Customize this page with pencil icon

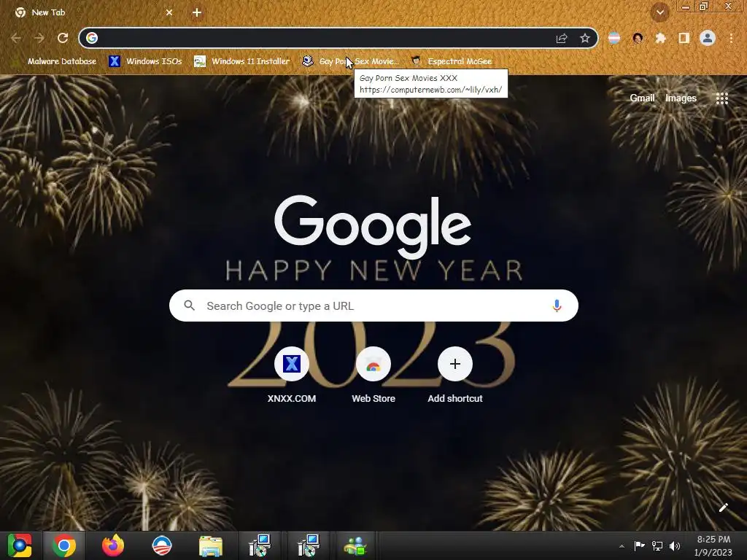723,507
